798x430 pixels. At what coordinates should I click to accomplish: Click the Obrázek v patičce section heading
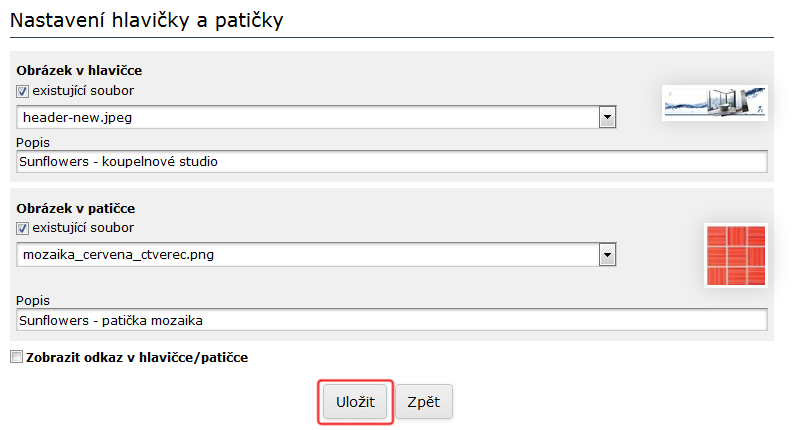pyautogui.click(x=76, y=209)
